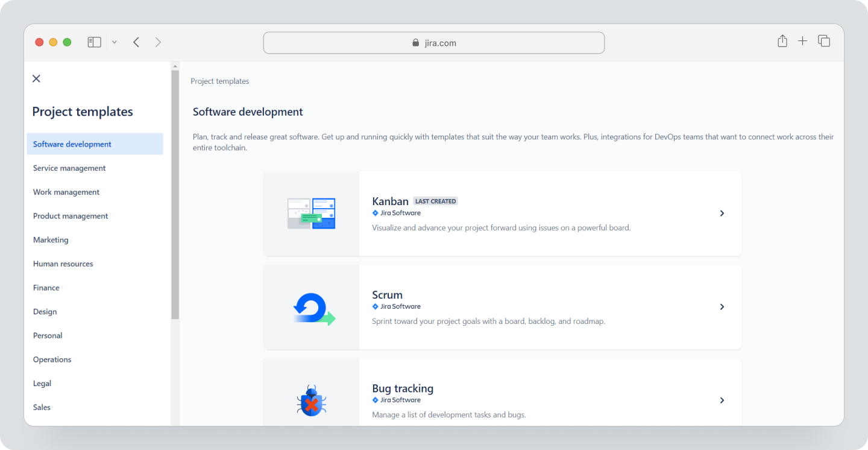
Task: Expand the Scrum template chevron
Action: point(722,306)
